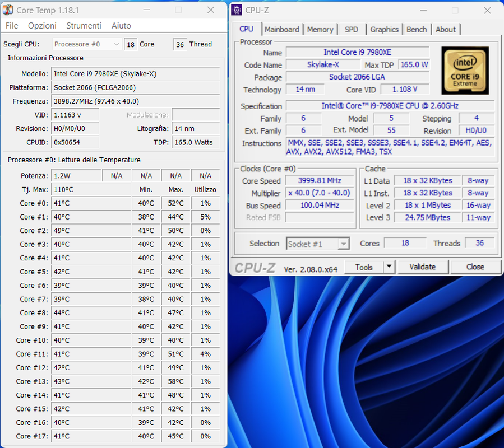Image resolution: width=504 pixels, height=448 pixels.
Task: Click CPU-Z Name field Intel Core i9 7980XE
Action: (x=358, y=52)
